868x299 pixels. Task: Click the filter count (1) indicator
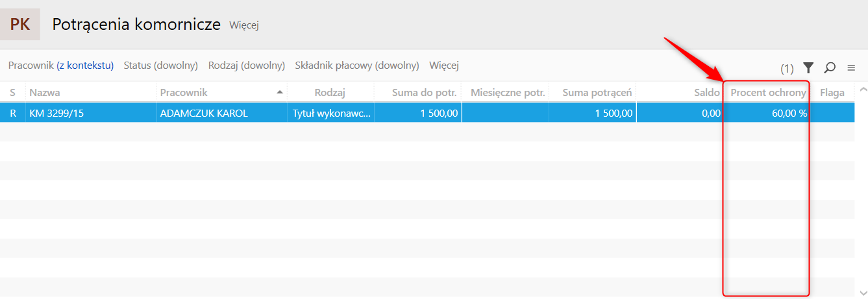click(x=787, y=68)
